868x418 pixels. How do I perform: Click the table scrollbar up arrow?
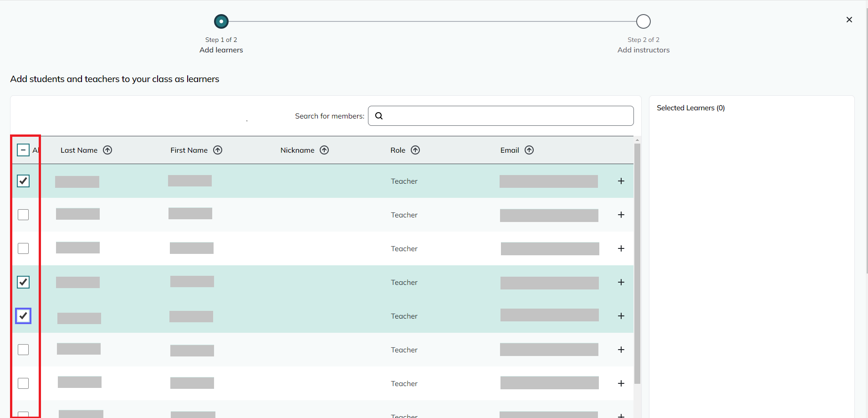(x=637, y=140)
